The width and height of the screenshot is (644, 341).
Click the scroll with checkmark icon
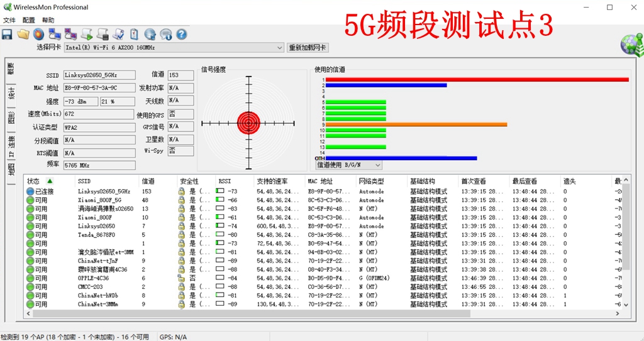tap(119, 34)
